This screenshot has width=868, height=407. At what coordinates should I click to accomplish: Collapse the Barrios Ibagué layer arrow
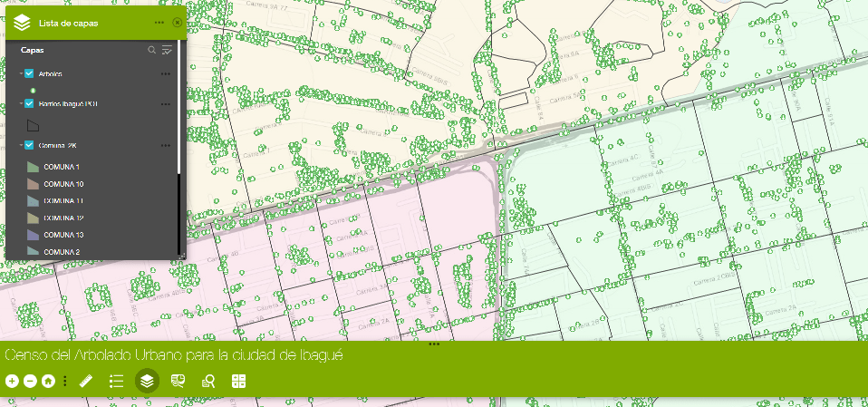[x=20, y=104]
